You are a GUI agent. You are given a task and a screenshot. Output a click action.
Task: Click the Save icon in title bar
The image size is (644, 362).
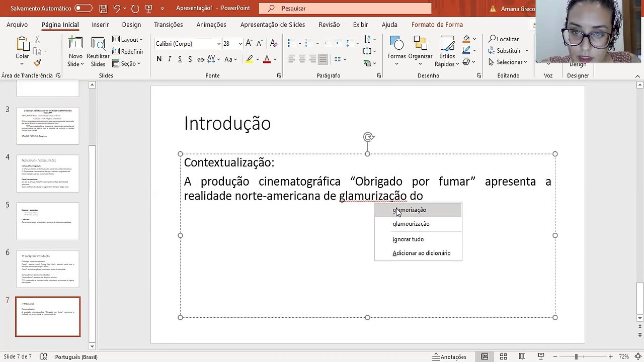(103, 9)
